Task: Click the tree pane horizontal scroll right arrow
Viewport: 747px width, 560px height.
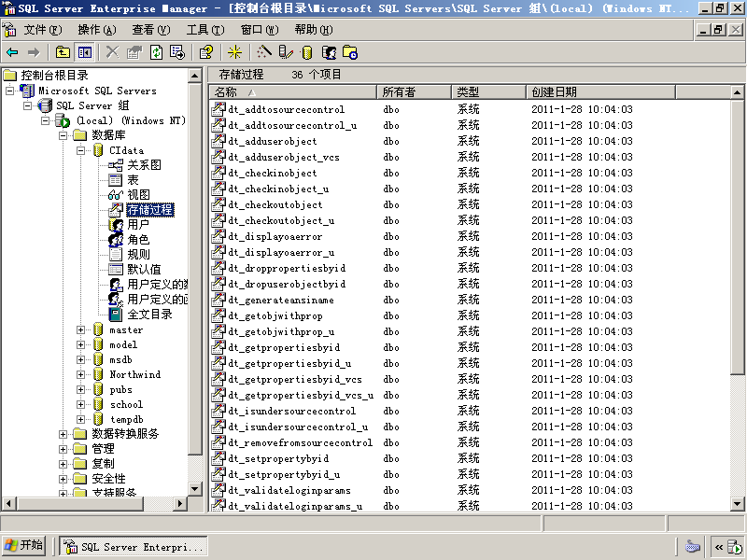Action: 179,503
